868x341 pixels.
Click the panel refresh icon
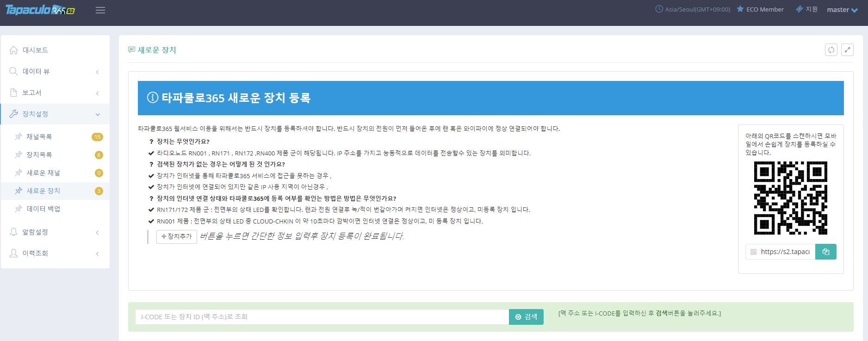831,50
